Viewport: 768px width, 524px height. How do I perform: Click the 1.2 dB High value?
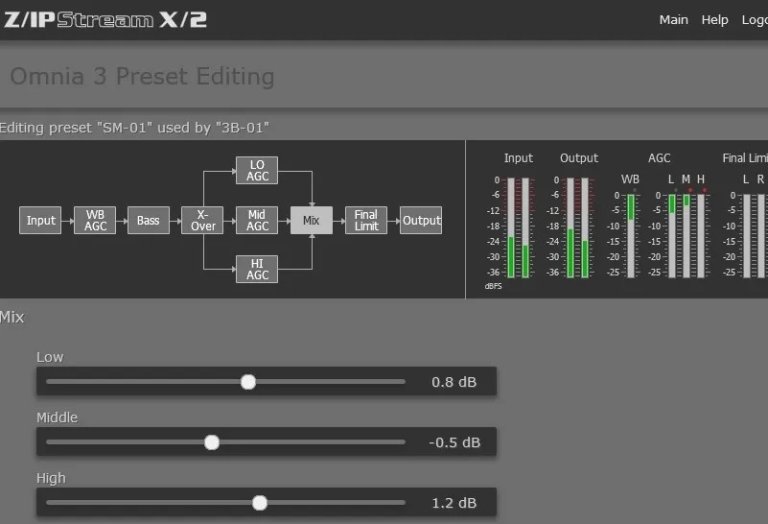[454, 503]
